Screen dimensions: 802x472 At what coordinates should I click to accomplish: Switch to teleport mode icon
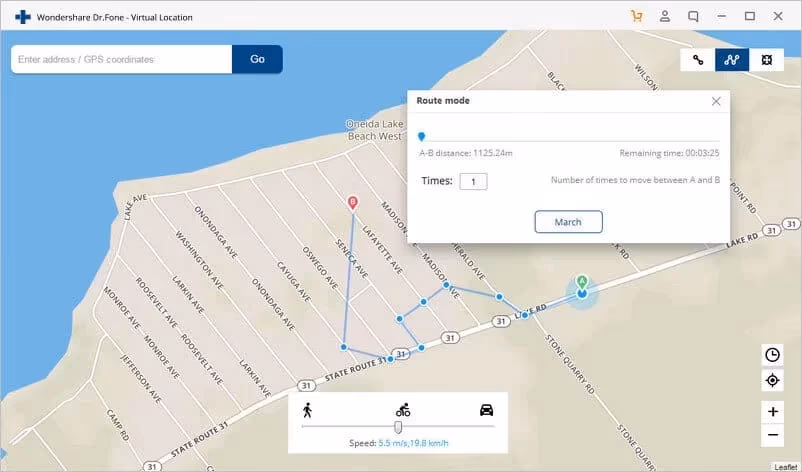pyautogui.click(x=765, y=60)
